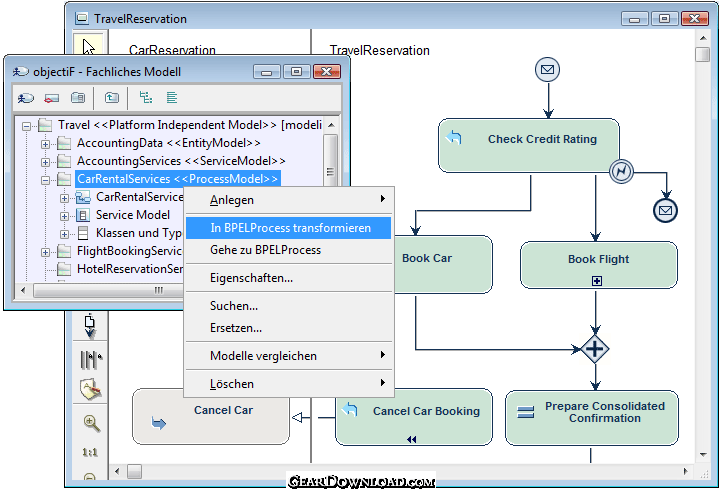Click the TravelReservation horizontal scrollbar thumb
The width and height of the screenshot is (722, 490).
coord(134,472)
